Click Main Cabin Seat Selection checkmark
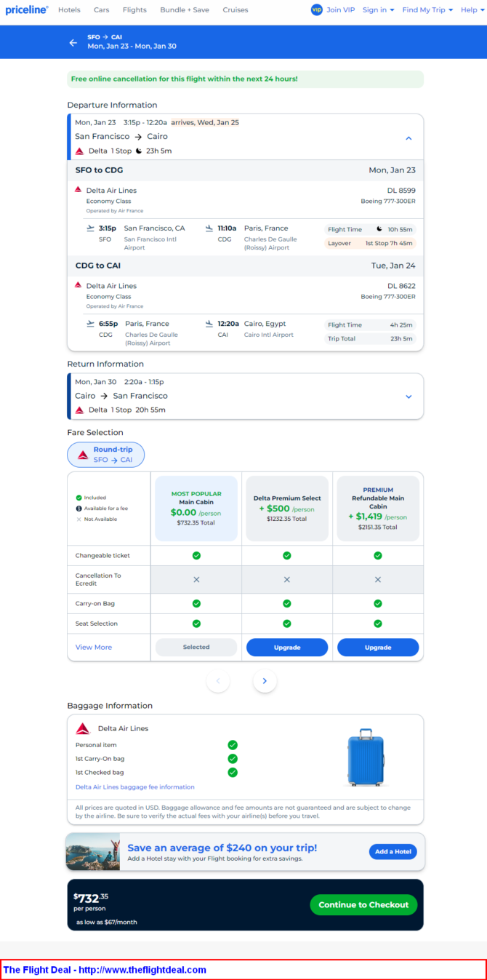Image resolution: width=487 pixels, height=980 pixels. [x=196, y=624]
